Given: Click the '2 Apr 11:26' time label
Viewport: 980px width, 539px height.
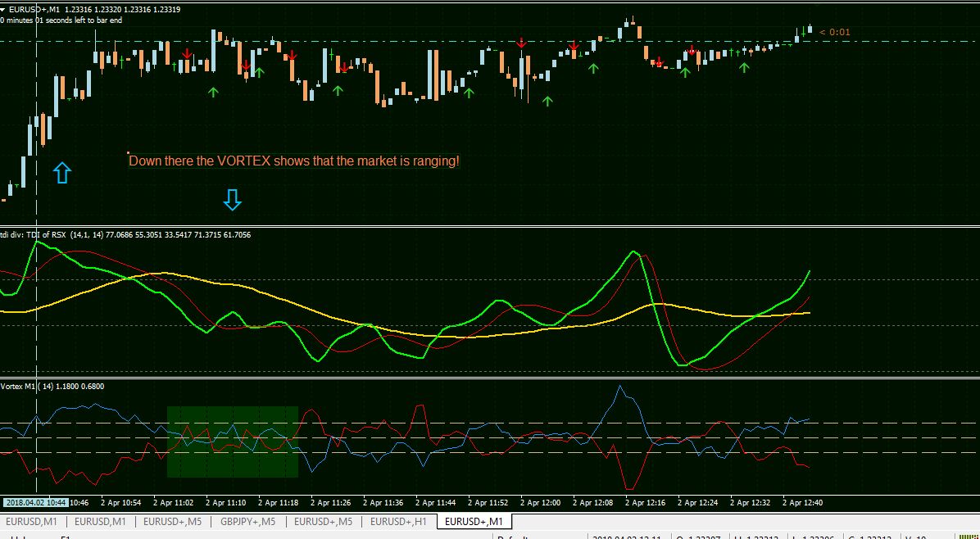Looking at the screenshot, I should 330,503.
